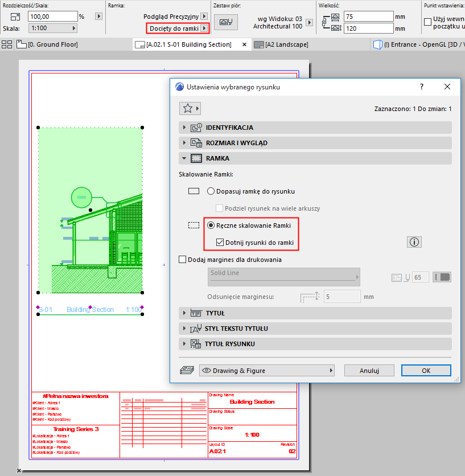
Task: Click the OK button
Action: [426, 370]
